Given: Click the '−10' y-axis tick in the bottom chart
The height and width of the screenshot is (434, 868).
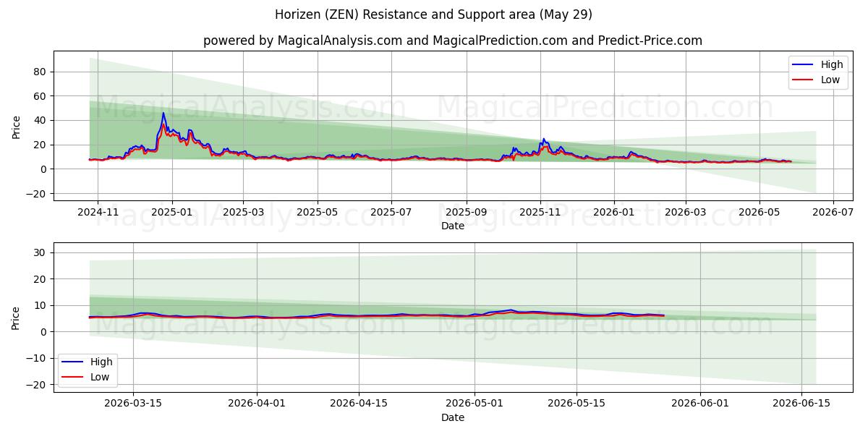Looking at the screenshot, I should (36, 358).
